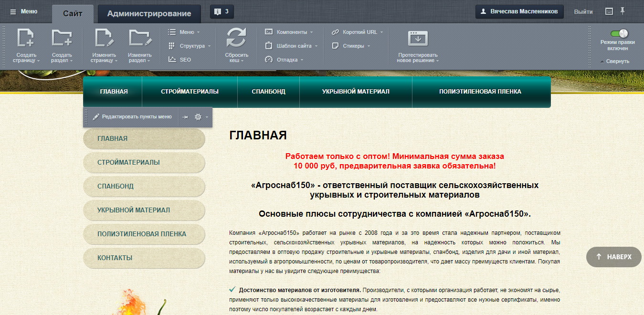
Task: Open notifications counter showing 3
Action: click(x=222, y=11)
